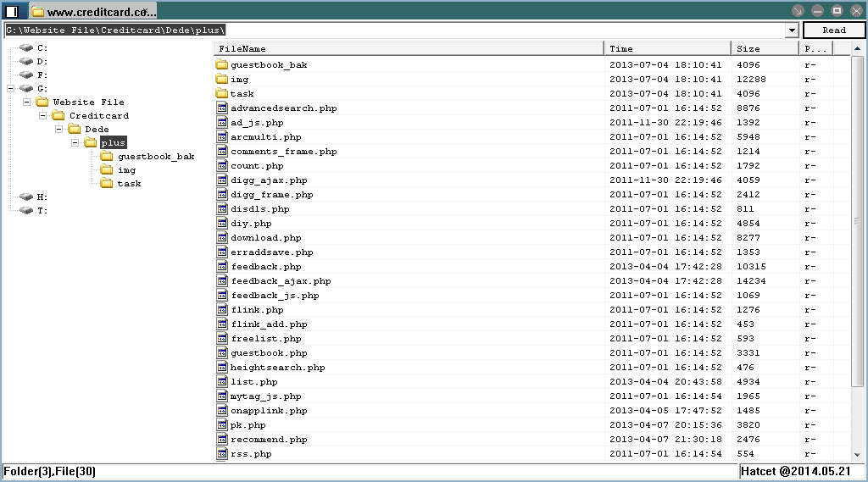Click the panel icon left of the tab
The image size is (868, 482).
click(x=12, y=11)
